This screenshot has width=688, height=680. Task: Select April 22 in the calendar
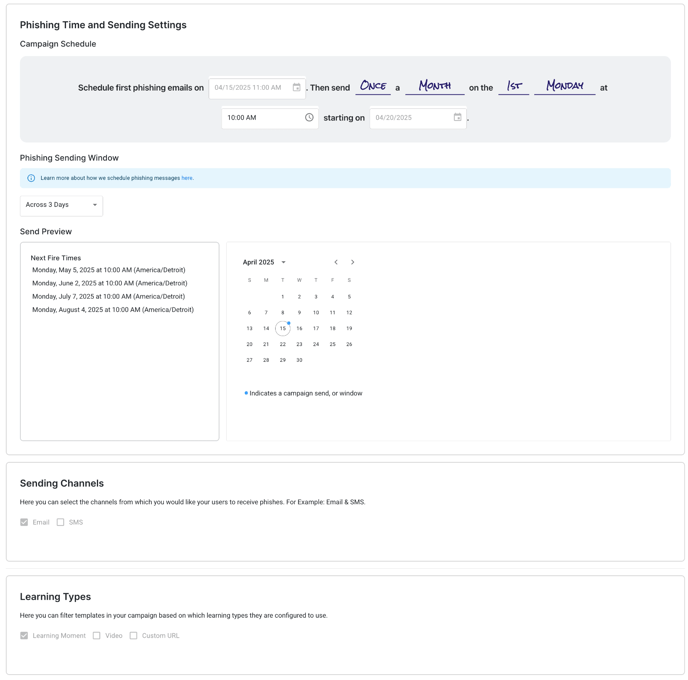[x=283, y=344]
